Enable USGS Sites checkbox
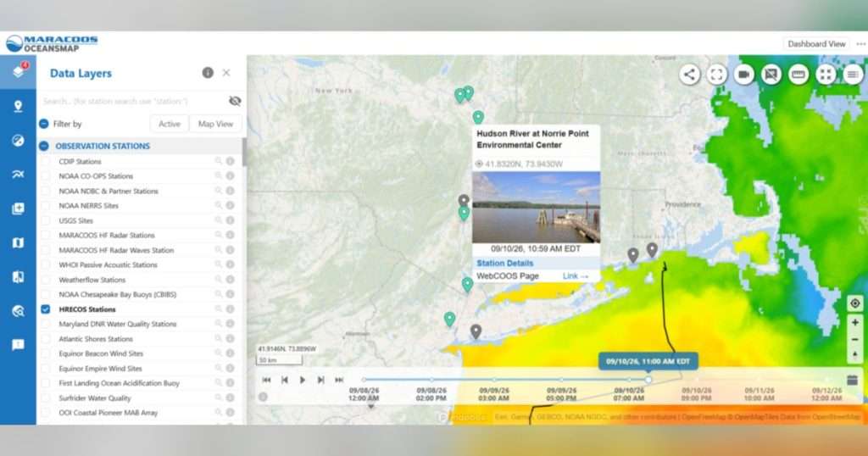The image size is (868, 456). 46,220
